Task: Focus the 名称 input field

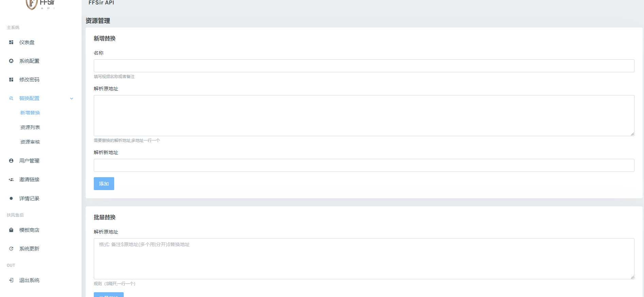Action: coord(364,66)
